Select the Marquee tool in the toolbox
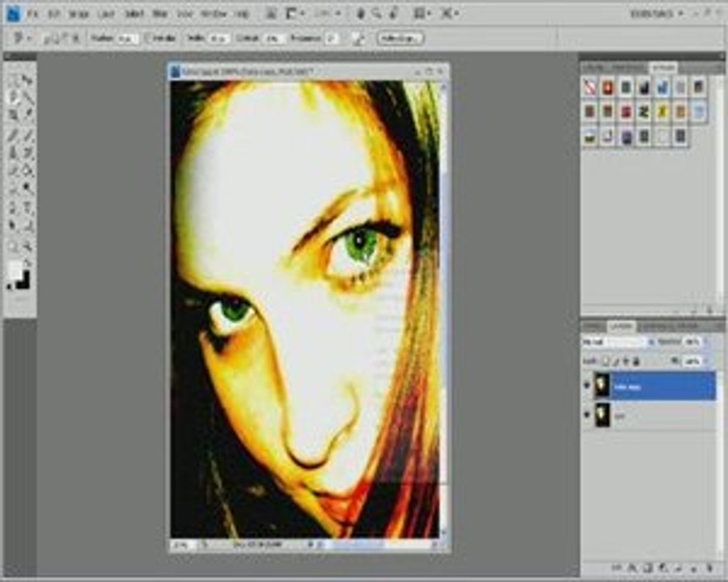The width and height of the screenshot is (728, 582). (x=13, y=80)
